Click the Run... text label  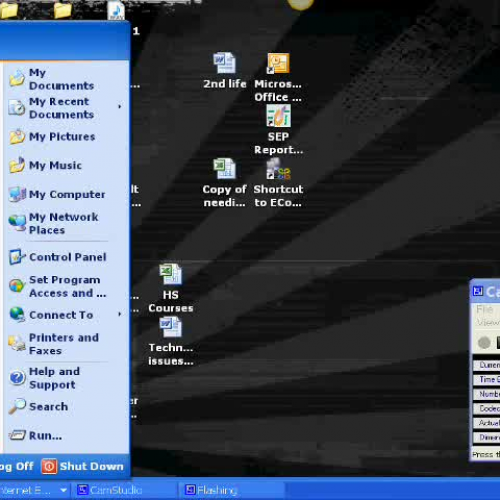[45, 436]
